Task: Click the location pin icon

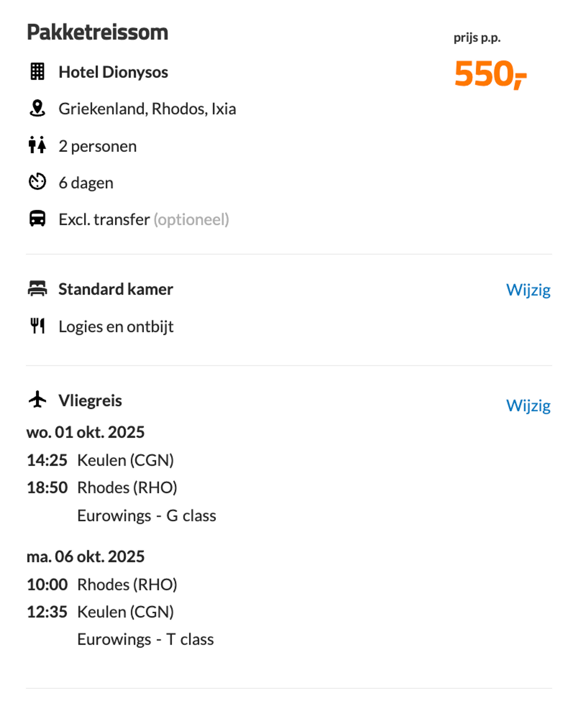Action: (37, 108)
